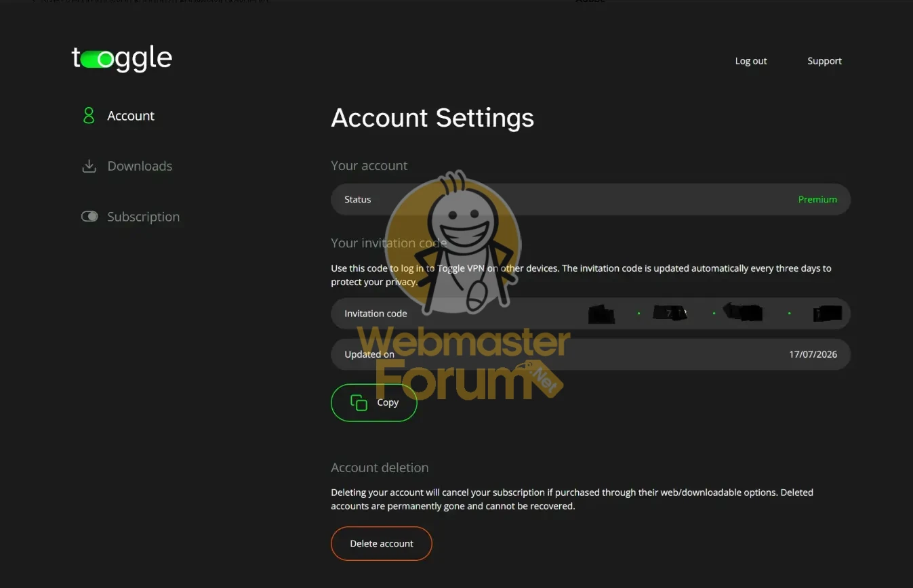Open the Support page
The width and height of the screenshot is (913, 588).
click(824, 61)
